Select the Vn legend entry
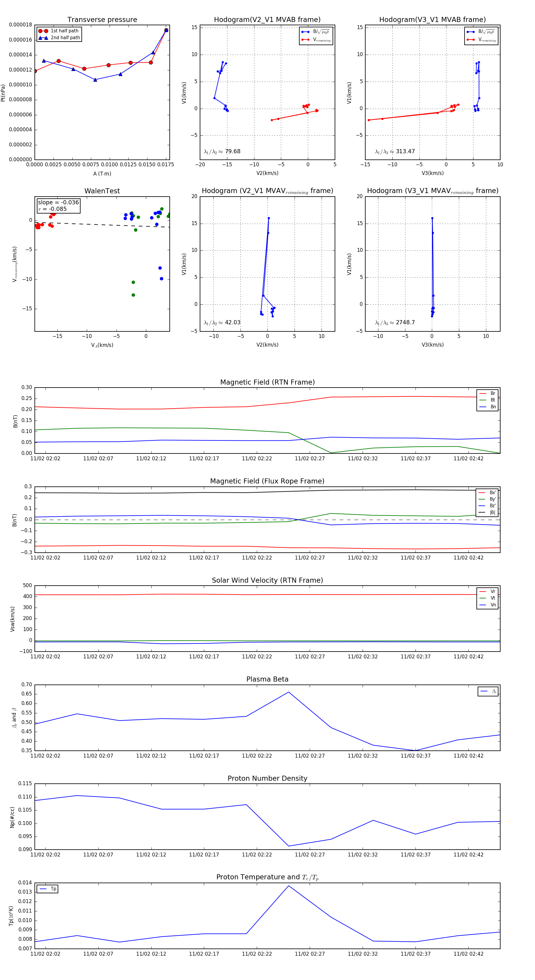 487,605
